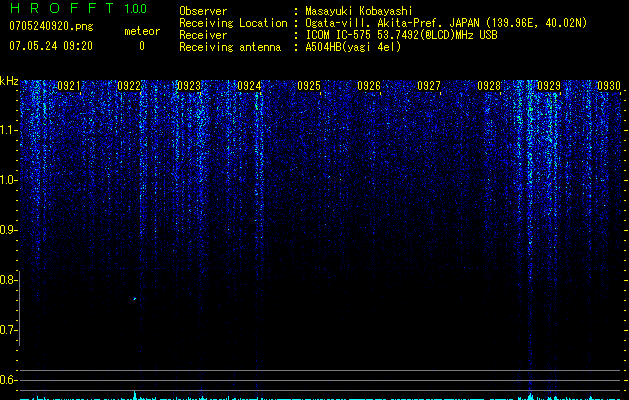Click the Ogata-vill. Akita-Pref. JAPAN location text
The height and width of the screenshot is (400, 629).
point(446,23)
